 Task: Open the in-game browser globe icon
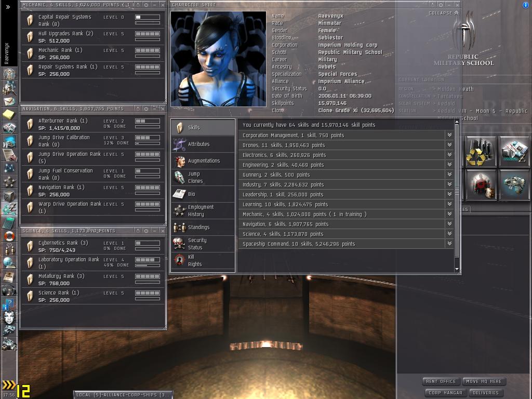9,262
